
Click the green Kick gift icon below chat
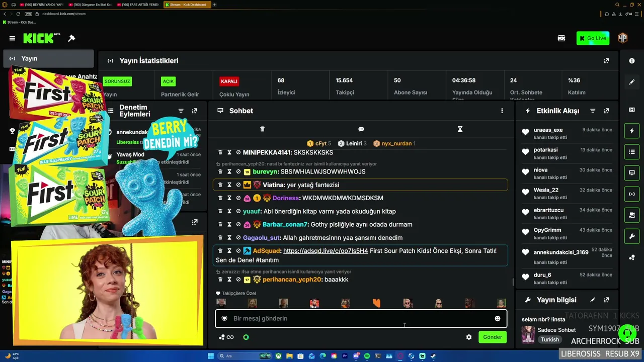point(246,337)
